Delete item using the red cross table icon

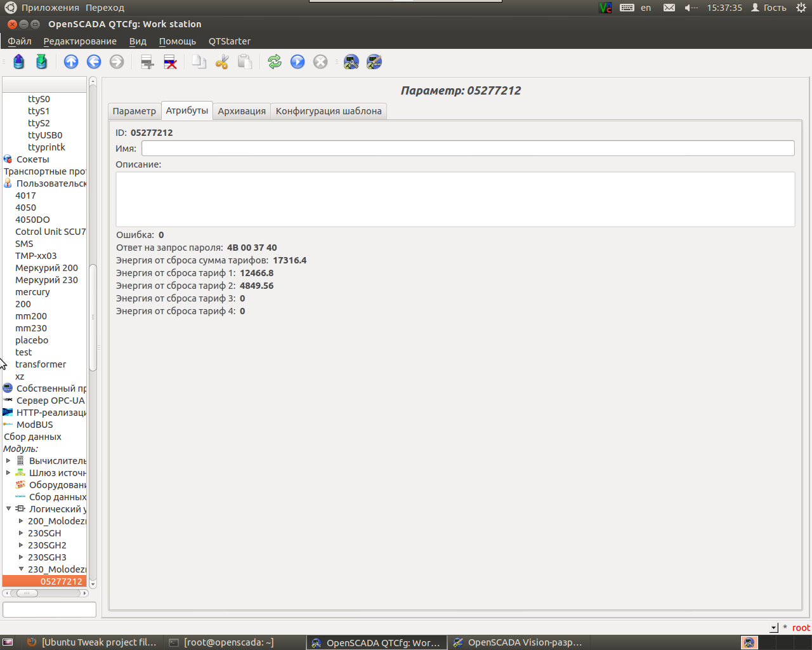click(x=170, y=62)
